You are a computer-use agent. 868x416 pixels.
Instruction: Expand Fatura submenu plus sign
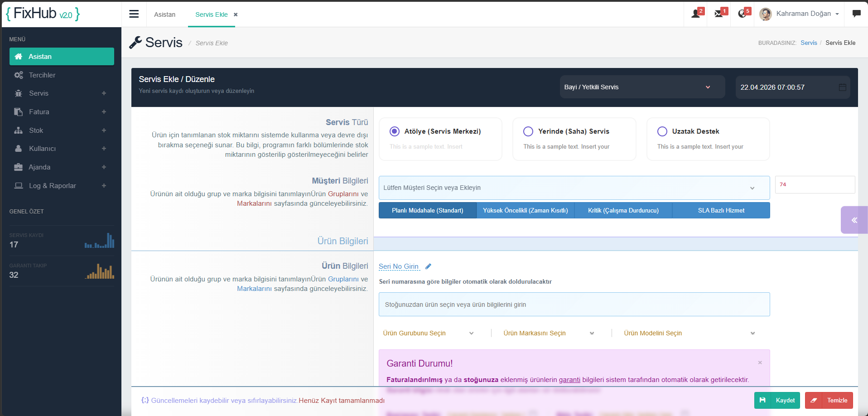tap(104, 112)
